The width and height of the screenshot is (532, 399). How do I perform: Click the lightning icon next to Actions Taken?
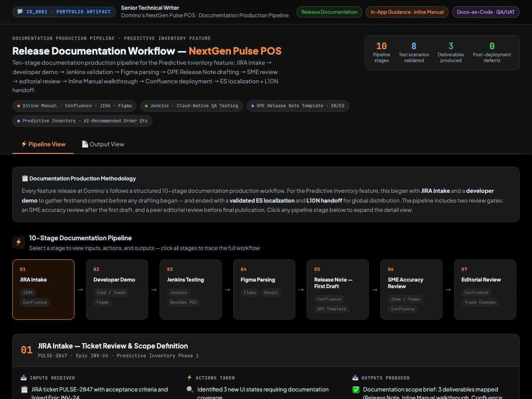189,378
